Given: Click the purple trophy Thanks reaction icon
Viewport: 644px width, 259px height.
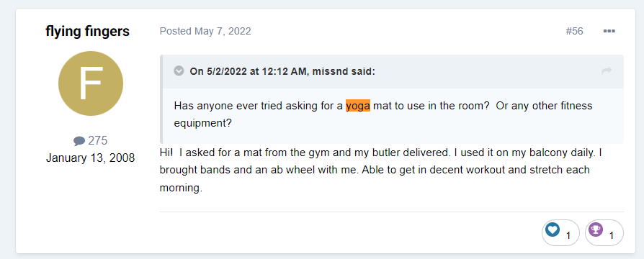Looking at the screenshot, I should point(596,230).
